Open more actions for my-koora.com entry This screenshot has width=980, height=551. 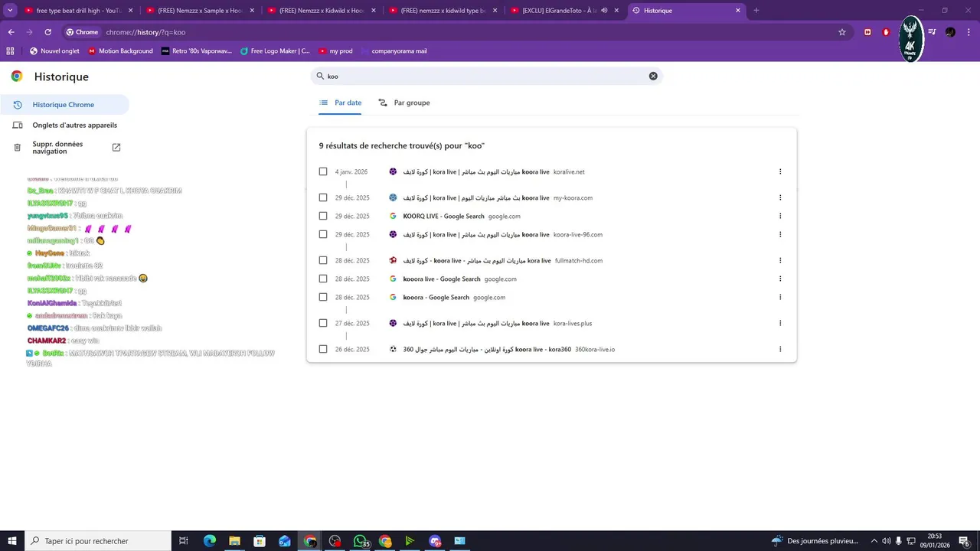[x=780, y=197]
